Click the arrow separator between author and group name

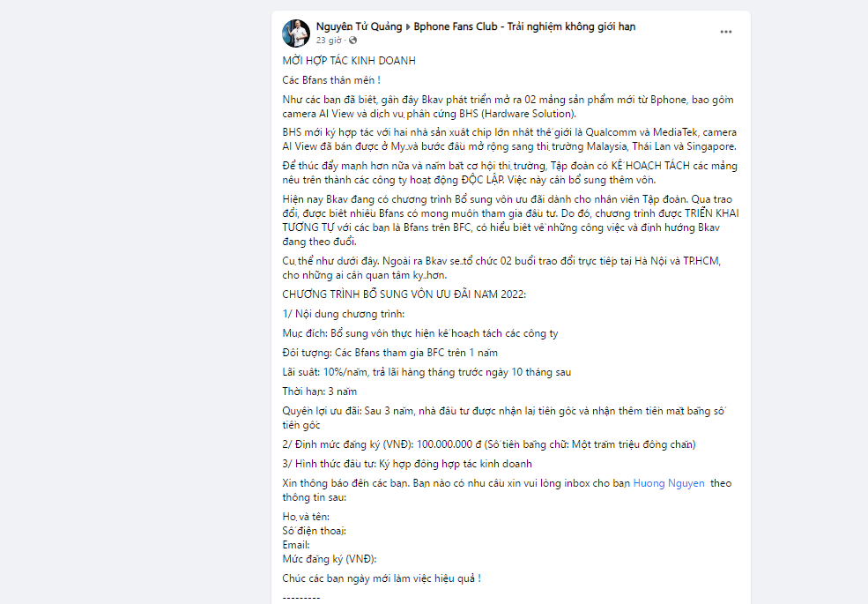[x=408, y=26]
